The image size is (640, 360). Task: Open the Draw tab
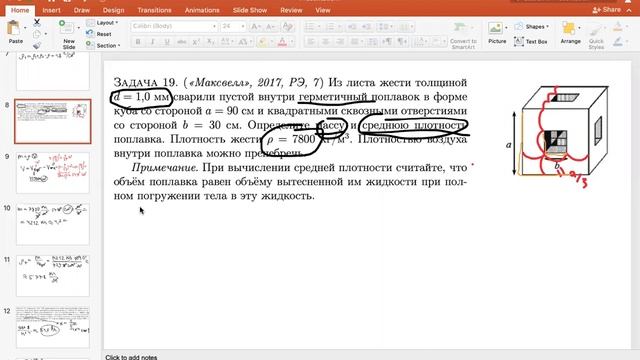pyautogui.click(x=82, y=10)
